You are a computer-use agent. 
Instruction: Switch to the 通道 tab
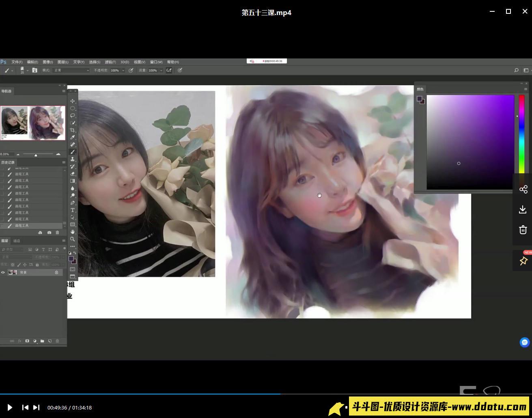coord(17,241)
